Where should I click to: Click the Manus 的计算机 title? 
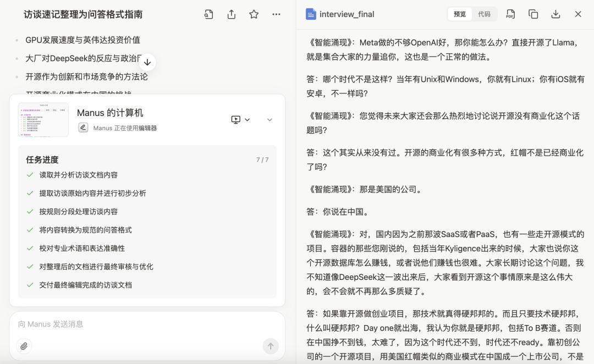(x=110, y=113)
